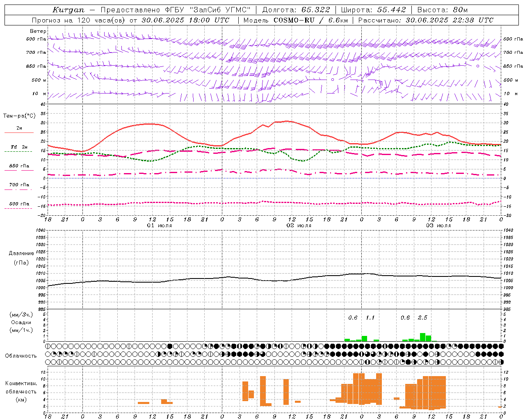Click the right-side '700 гПа' wind label
The height and width of the screenshot is (420, 525).
(x=513, y=52)
